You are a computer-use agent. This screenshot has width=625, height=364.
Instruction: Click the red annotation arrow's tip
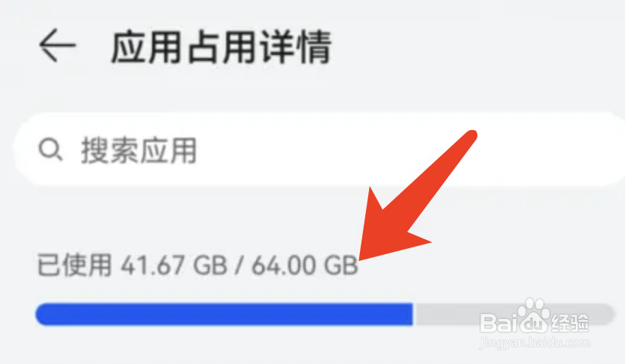pyautogui.click(x=361, y=258)
